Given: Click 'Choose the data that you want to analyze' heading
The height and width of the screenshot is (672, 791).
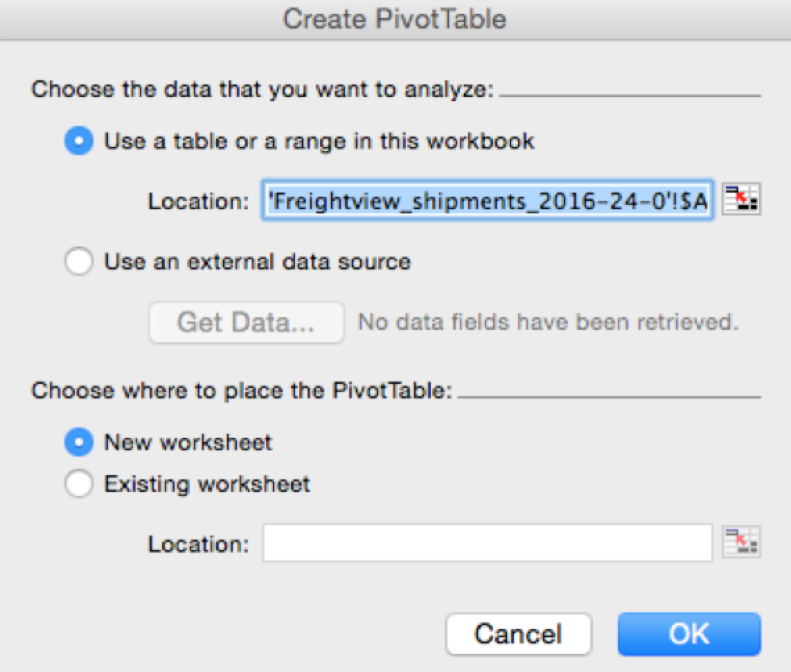Looking at the screenshot, I should pyautogui.click(x=263, y=89).
